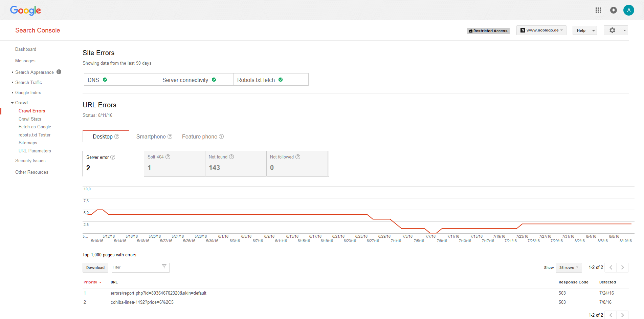
Task: Click the Download button above the errors table
Action: [x=95, y=268]
